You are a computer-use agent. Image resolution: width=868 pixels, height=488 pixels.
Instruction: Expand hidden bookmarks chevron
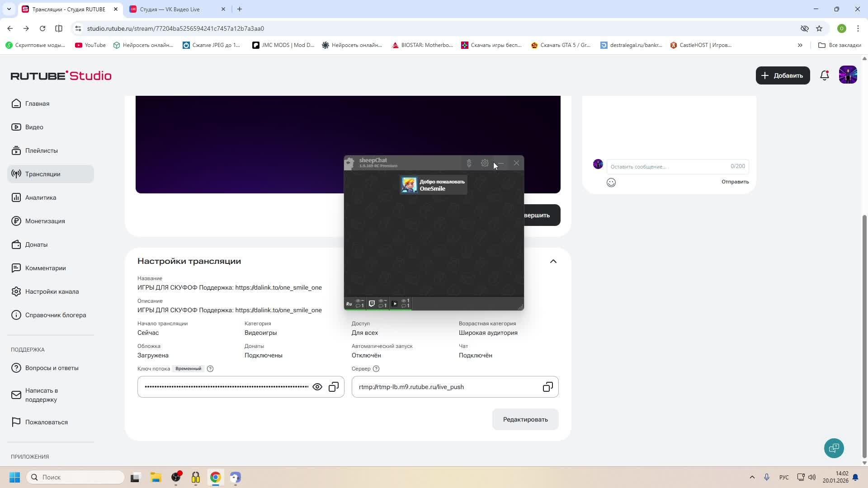coord(800,45)
